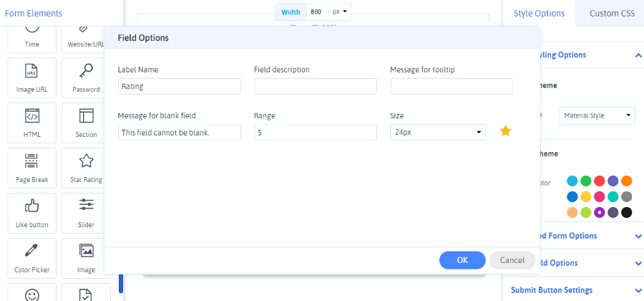Open the Material Style theme dropdown
Screen dimensions: 644x301
[597, 115]
